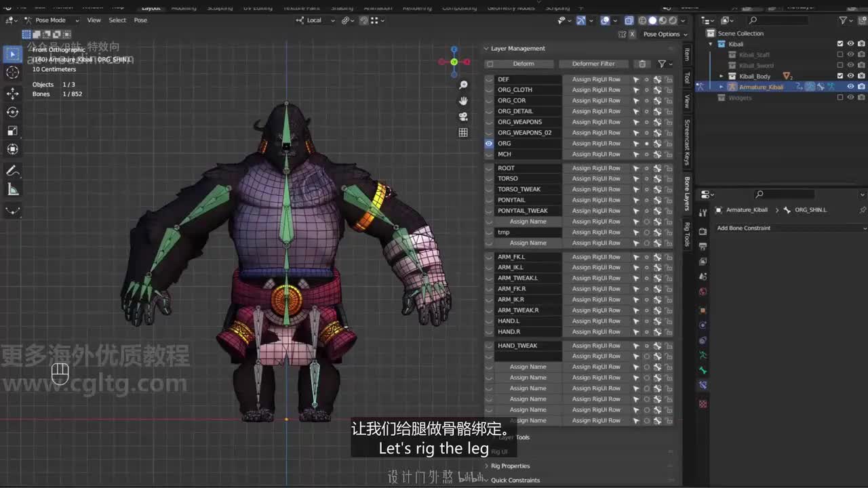Viewport: 868px width, 488px height.
Task: Select the Scale tool
Action: 13,131
